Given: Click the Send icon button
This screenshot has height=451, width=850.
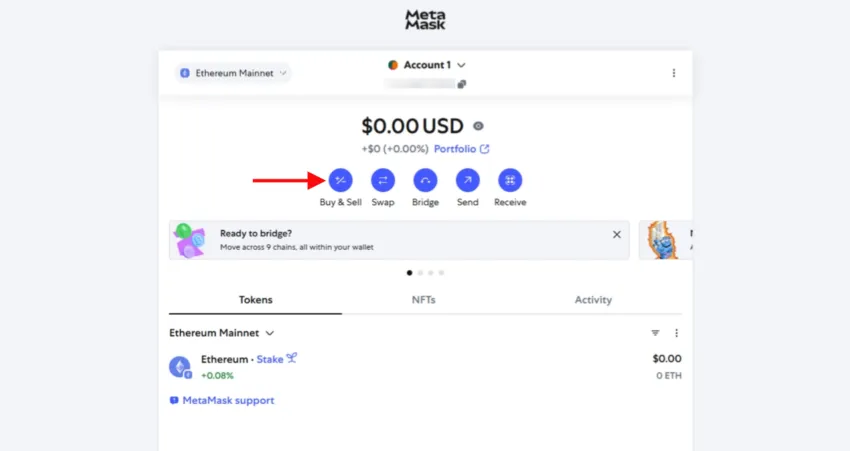Looking at the screenshot, I should (467, 181).
